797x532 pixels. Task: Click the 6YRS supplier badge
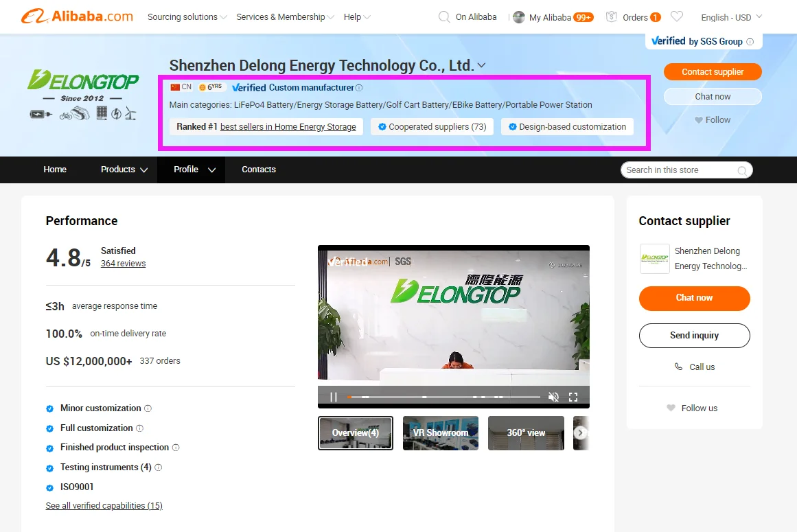point(211,87)
